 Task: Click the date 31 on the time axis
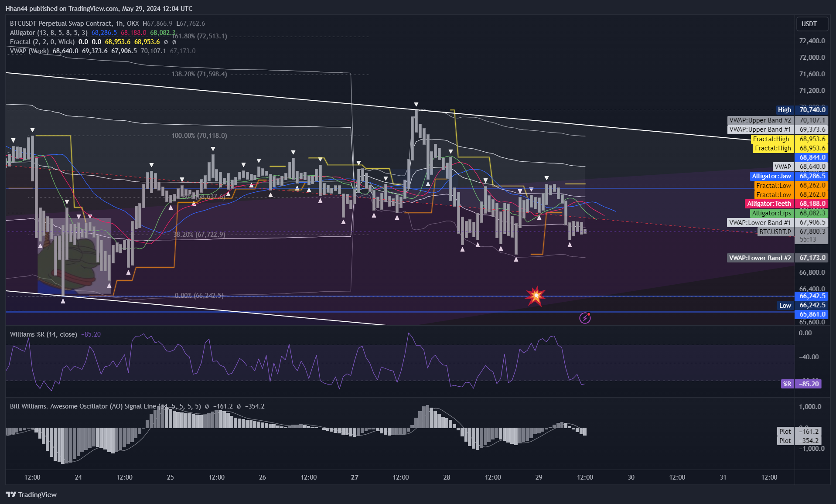(723, 477)
